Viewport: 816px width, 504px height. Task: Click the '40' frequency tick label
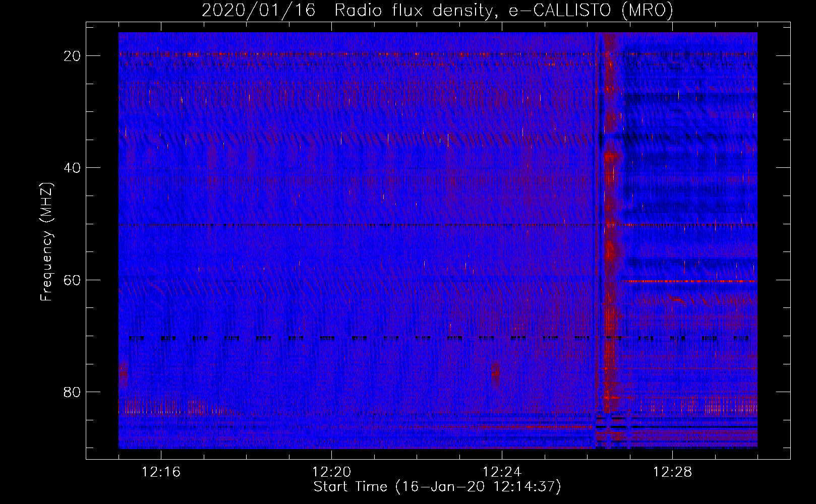(x=73, y=168)
